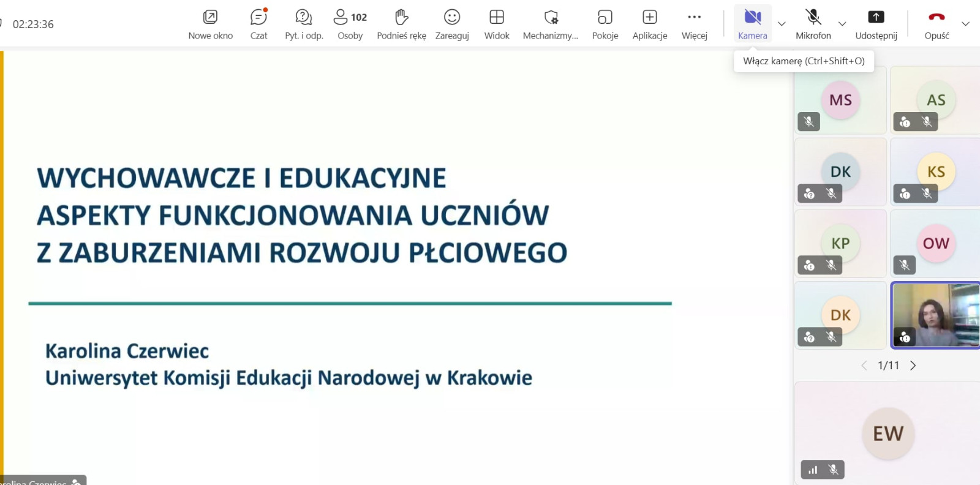The image size is (980, 485).
Task: Select the presenter's live video thumbnail
Action: point(935,315)
